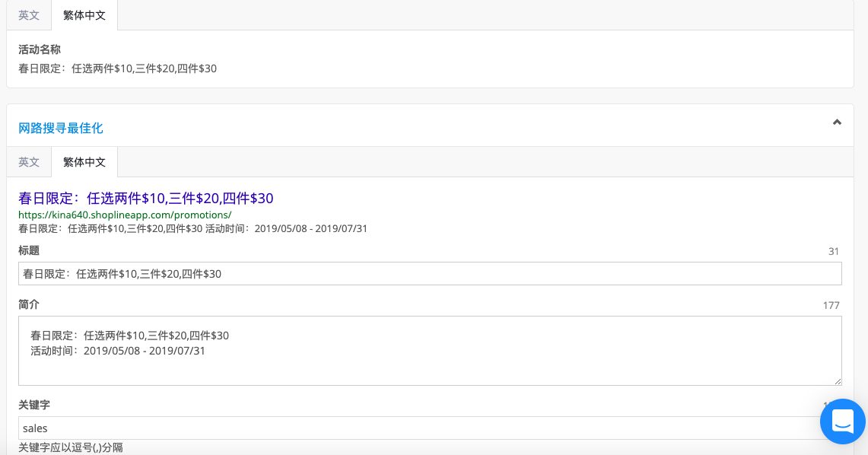Click the 标题 character counter showing 31

[x=834, y=251]
